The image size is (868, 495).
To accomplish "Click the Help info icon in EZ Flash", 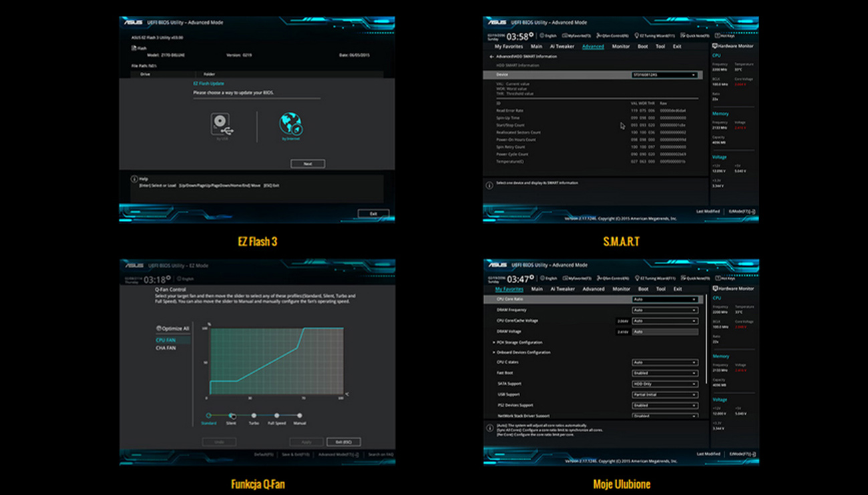I will pos(134,179).
